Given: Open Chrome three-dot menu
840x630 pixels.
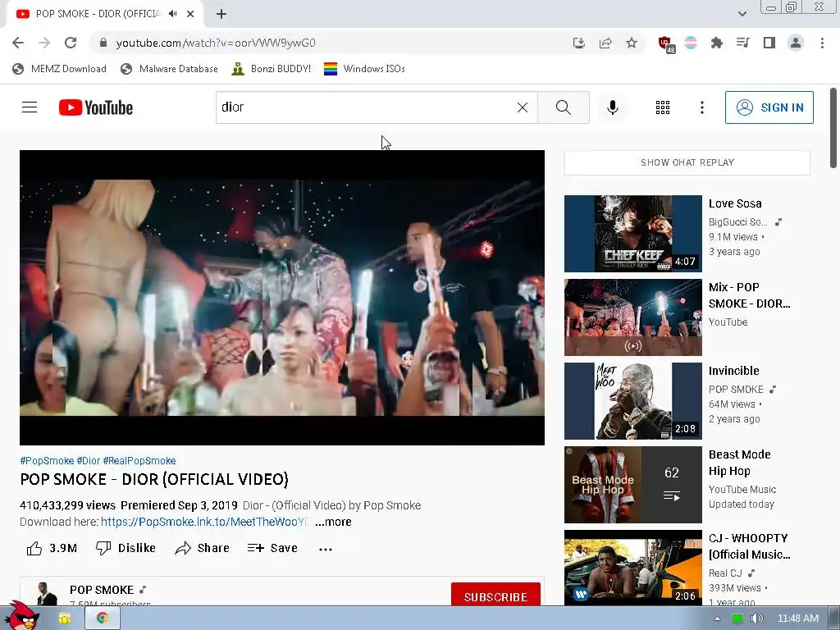Looking at the screenshot, I should [822, 43].
